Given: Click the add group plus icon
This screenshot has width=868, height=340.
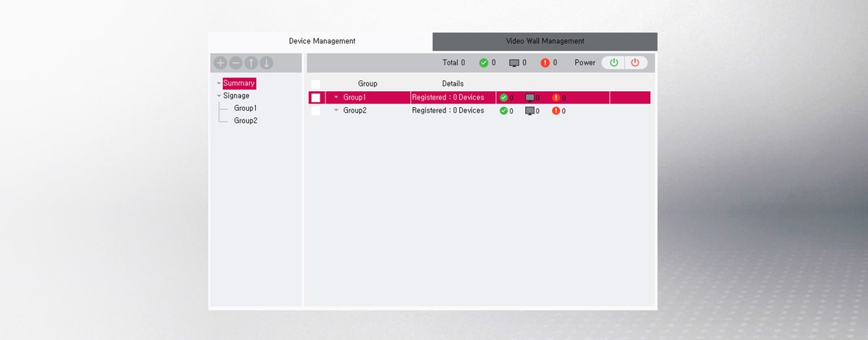Looking at the screenshot, I should click(x=220, y=63).
